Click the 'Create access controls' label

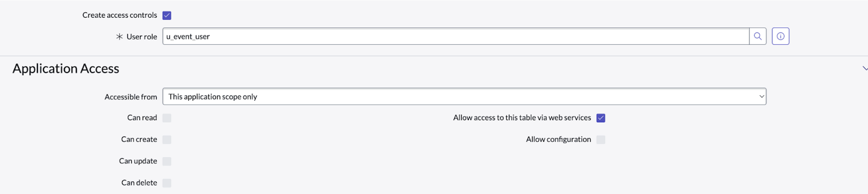[120, 15]
